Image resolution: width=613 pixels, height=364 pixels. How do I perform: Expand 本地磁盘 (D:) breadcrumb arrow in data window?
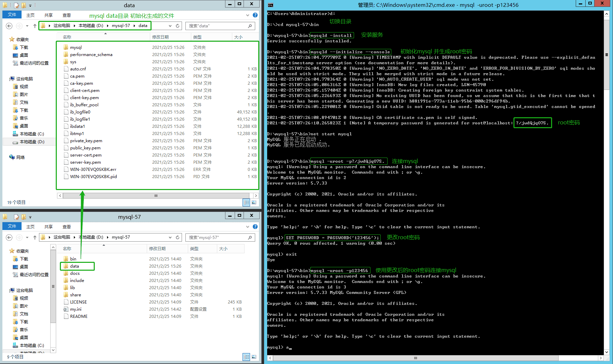tap(108, 26)
